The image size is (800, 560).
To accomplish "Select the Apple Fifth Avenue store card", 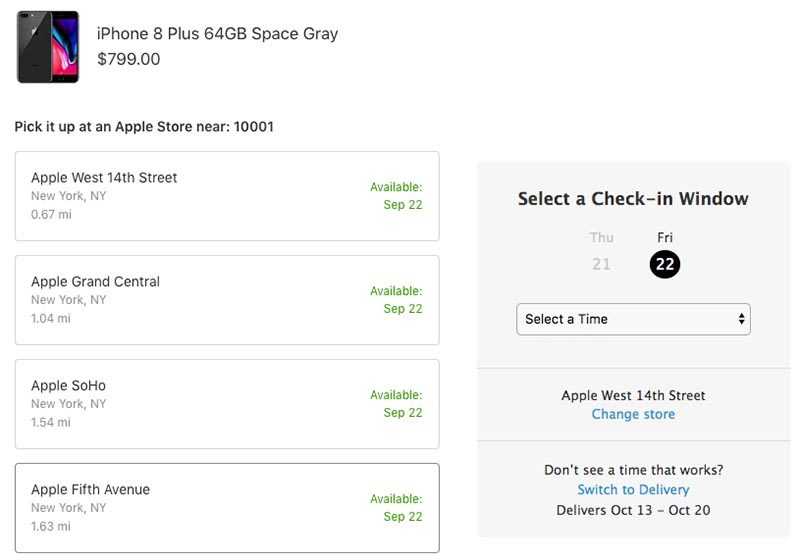I will pos(226,508).
